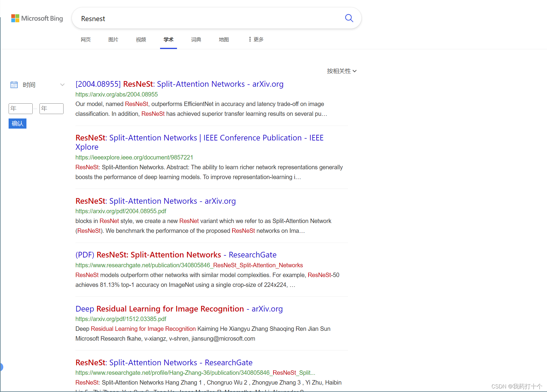Click snippet 'blocks in ResNet style'
This screenshot has height=392, width=547.
104,221
